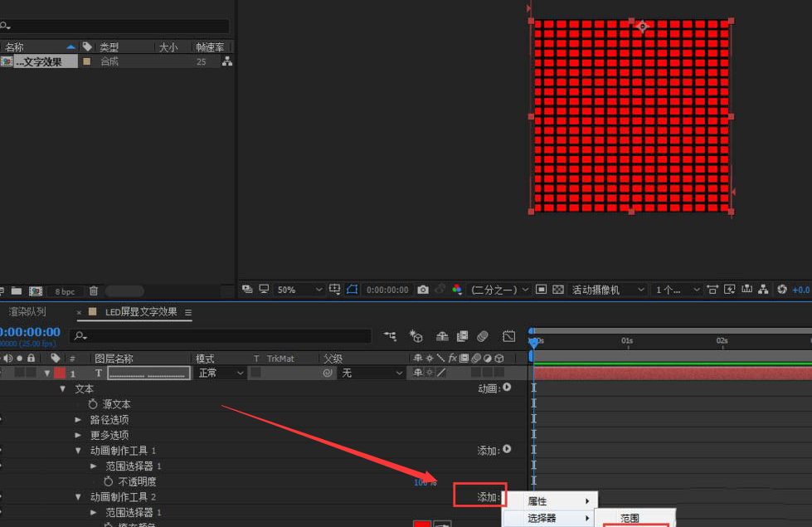The height and width of the screenshot is (527, 812).
Task: Toggle stopwatch for 源文本 property
Action: (94, 404)
